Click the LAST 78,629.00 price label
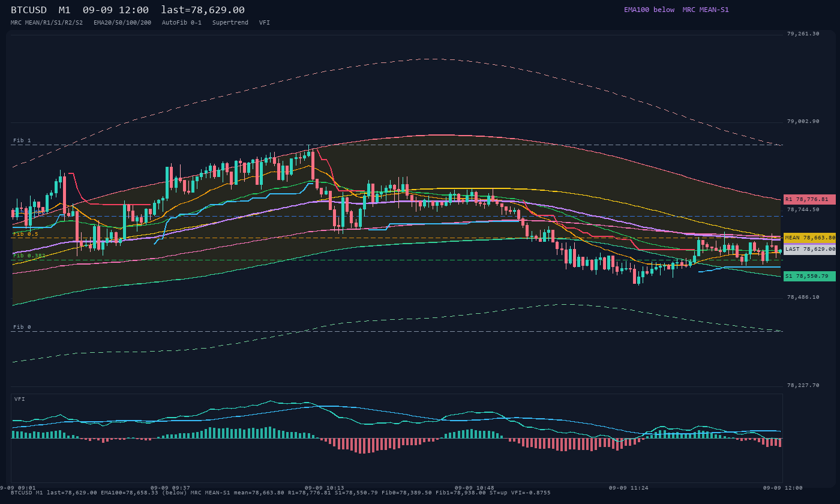 point(809,249)
